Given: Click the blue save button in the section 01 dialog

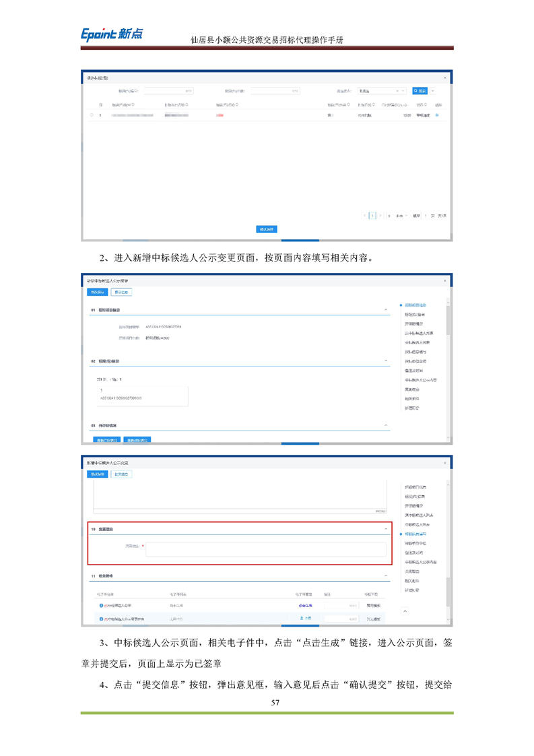Looking at the screenshot, I should coord(97,292).
